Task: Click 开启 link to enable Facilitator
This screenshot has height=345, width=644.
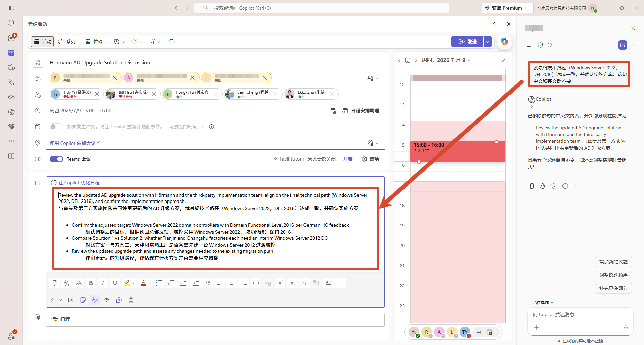Action: tap(348, 159)
